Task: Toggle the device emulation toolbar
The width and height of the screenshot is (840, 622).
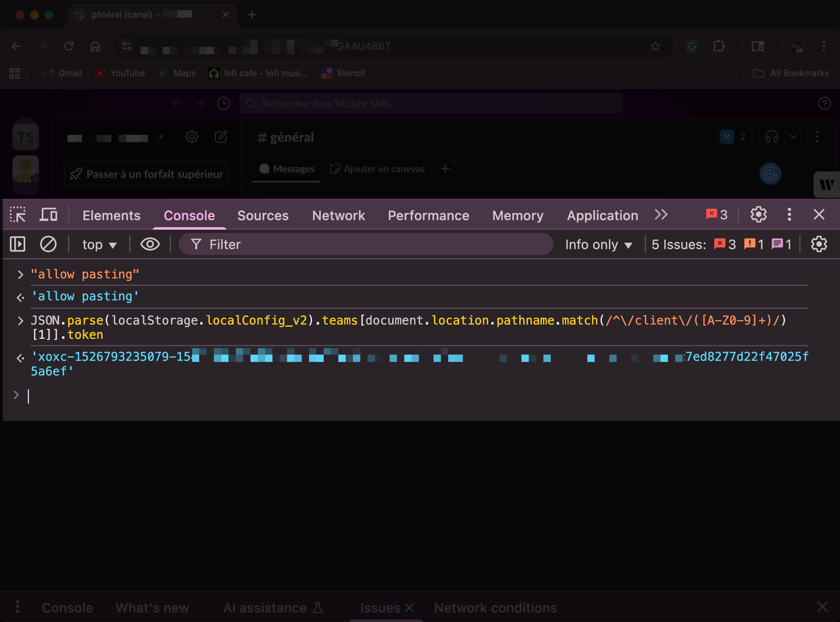Action: click(x=49, y=215)
